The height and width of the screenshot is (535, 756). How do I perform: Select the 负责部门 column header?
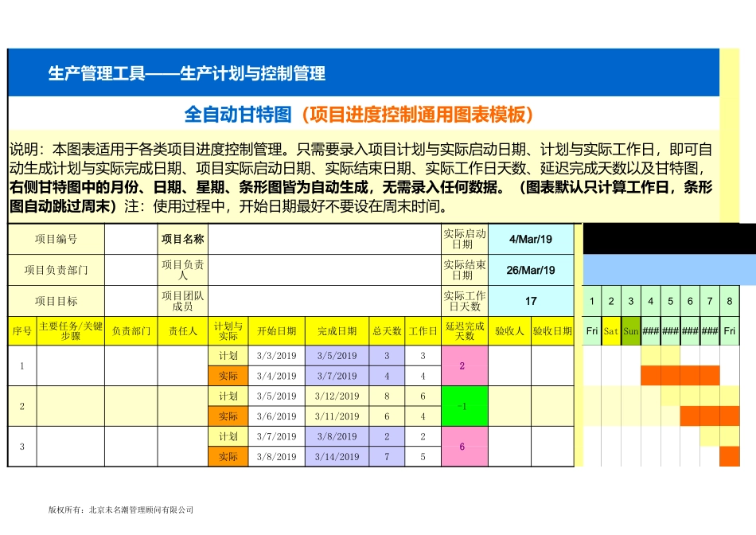[131, 331]
